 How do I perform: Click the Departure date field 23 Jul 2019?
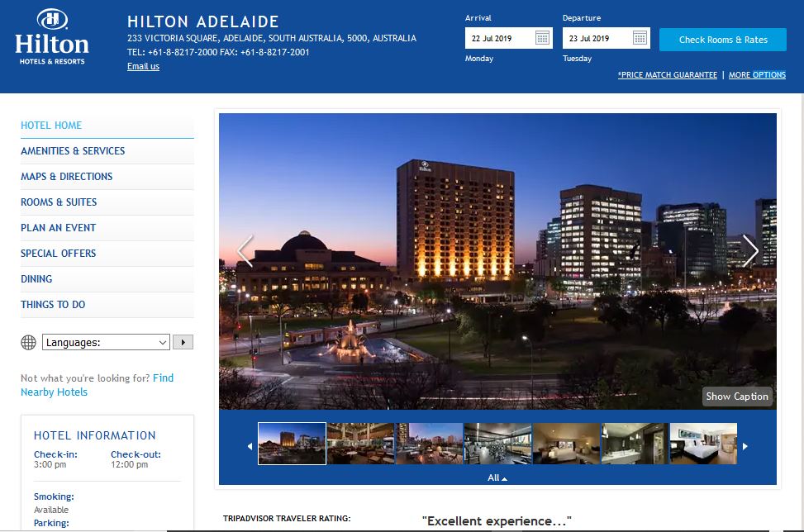606,38
